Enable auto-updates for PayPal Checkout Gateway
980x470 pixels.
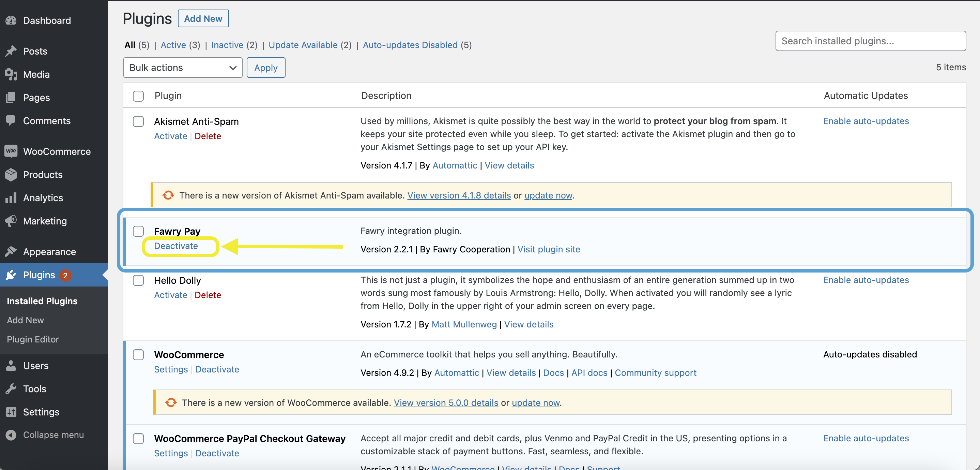point(866,438)
